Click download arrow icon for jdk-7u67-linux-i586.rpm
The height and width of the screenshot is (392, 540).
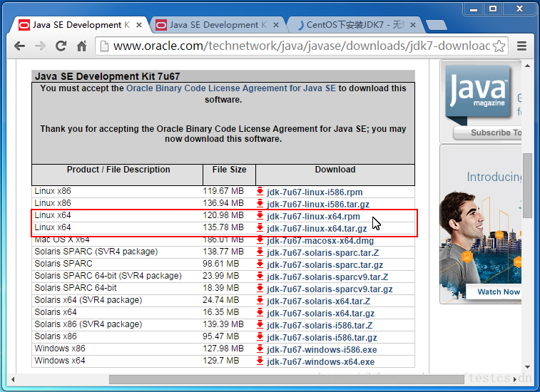[x=260, y=191]
